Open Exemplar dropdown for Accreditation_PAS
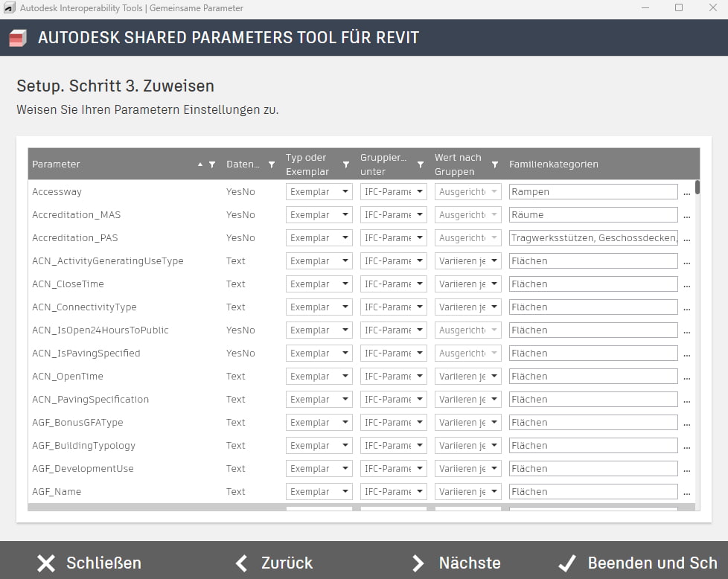 tap(319, 238)
